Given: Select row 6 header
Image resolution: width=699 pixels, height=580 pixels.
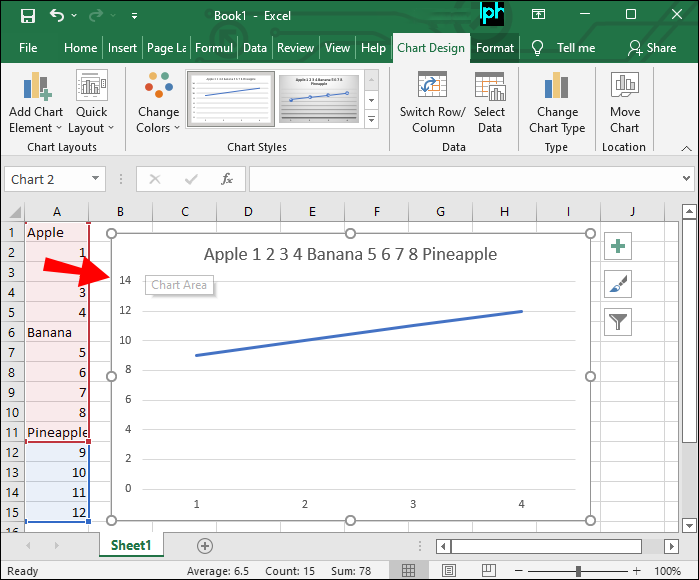Looking at the screenshot, I should click(12, 333).
